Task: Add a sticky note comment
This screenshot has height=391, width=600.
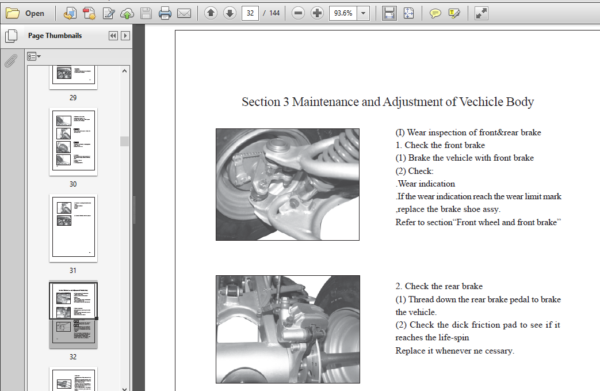Action: (435, 14)
